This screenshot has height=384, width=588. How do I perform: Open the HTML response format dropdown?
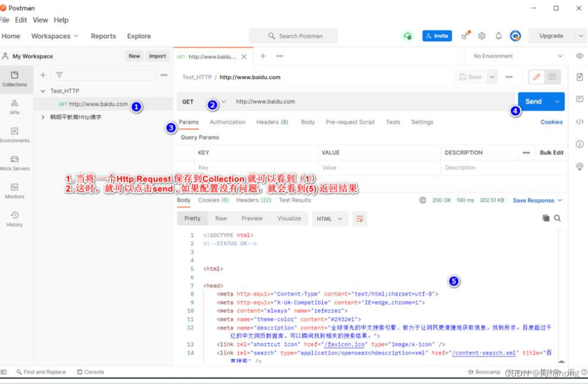329,219
